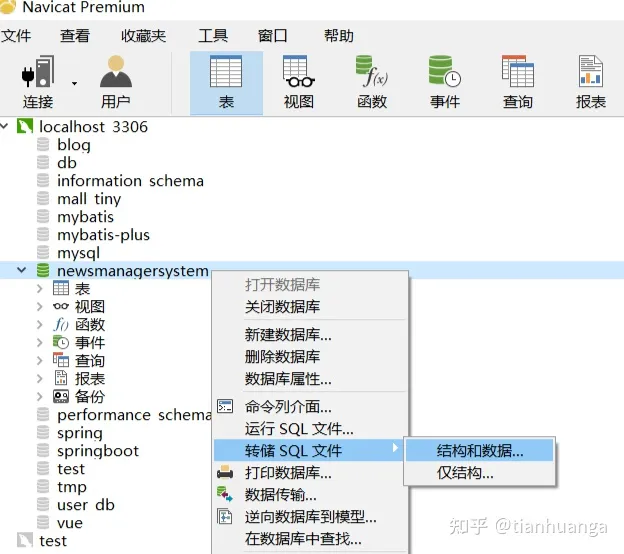624x554 pixels.
Task: Select the mysql database
Action: [x=78, y=253]
